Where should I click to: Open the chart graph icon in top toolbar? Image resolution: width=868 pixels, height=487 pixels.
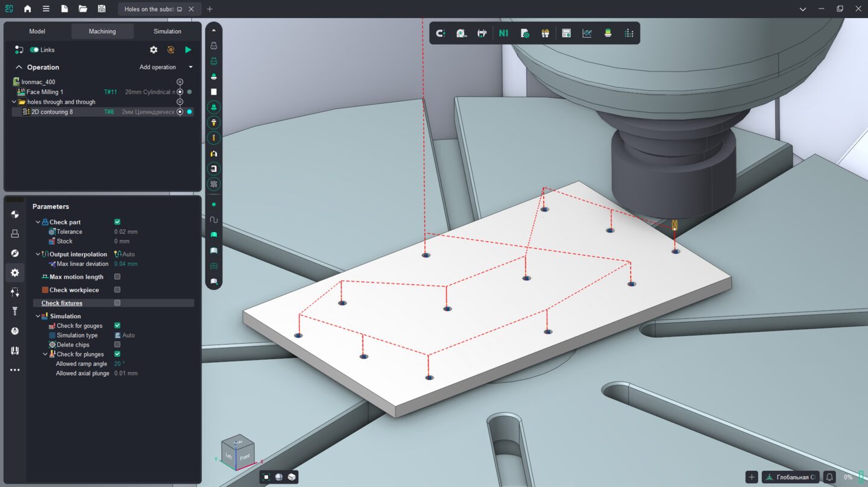point(587,33)
